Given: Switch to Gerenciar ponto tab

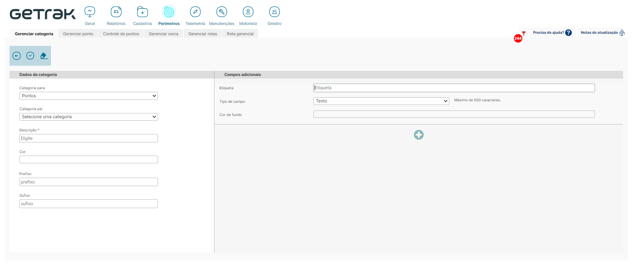Looking at the screenshot, I should (x=78, y=34).
